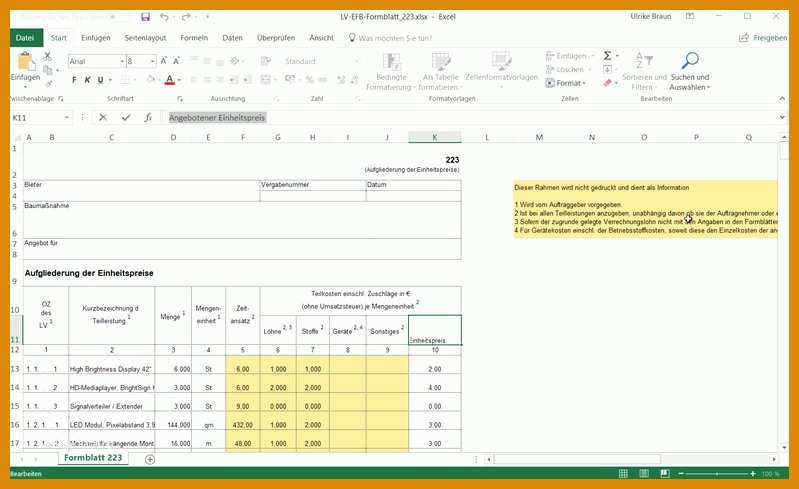The width and height of the screenshot is (799, 489).
Task: Click zoom out minus button
Action: 680,474
